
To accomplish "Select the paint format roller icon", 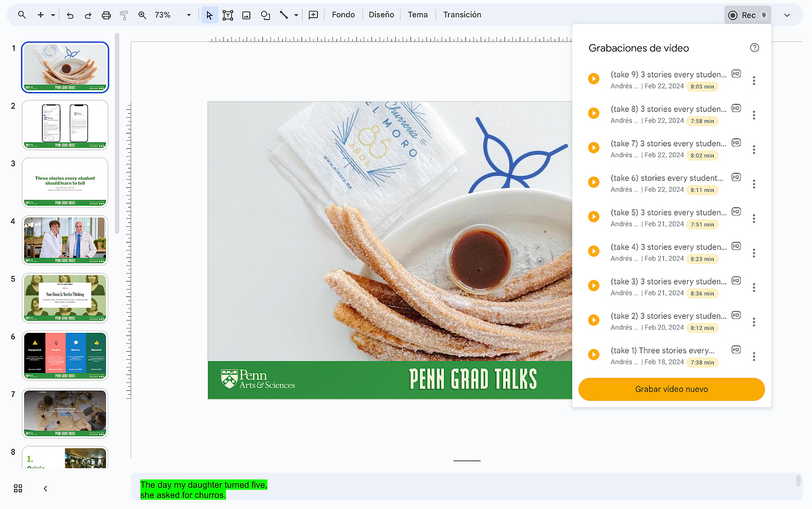I will click(124, 15).
